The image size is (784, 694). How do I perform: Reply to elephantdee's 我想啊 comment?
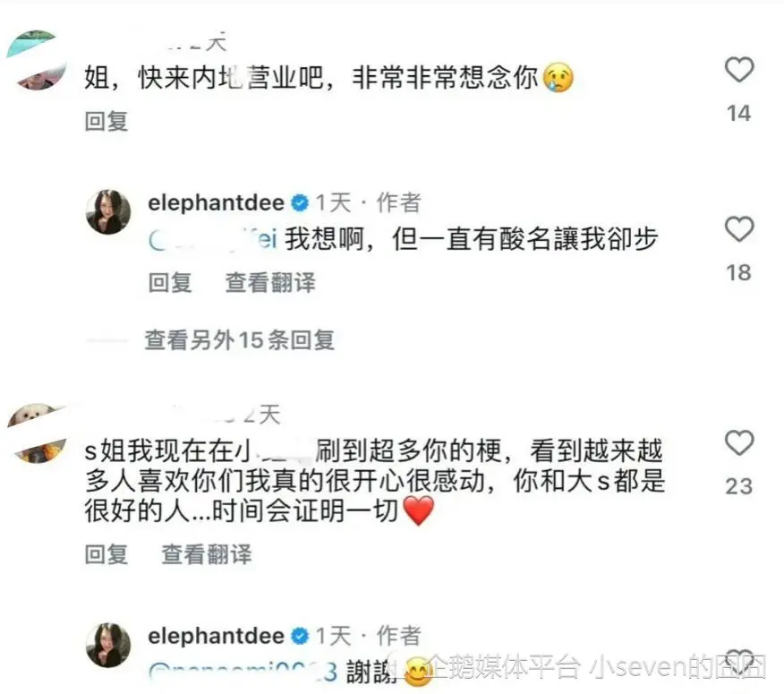point(170,282)
